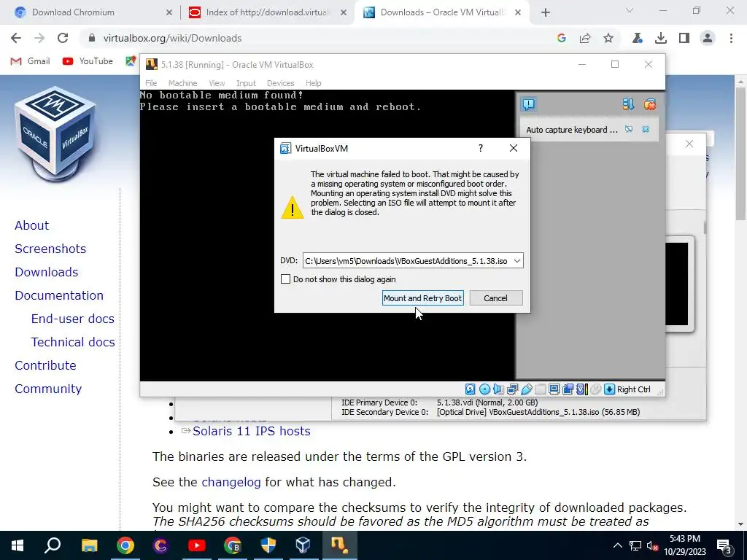747x560 pixels.
Task: Click the mouse integration indicator in VM status bar
Action: 595,389
